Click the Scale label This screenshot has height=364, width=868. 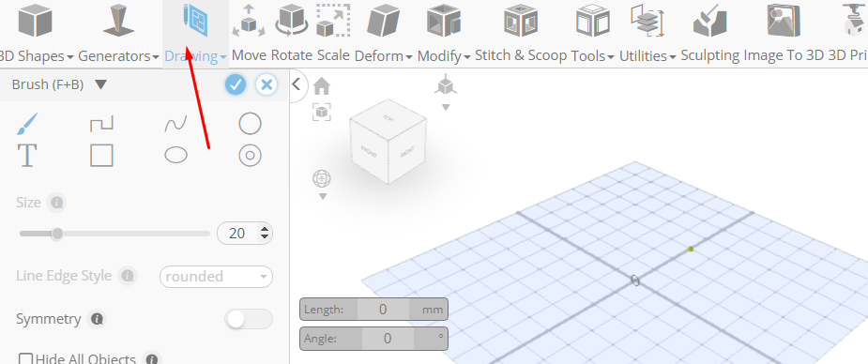pos(333,55)
